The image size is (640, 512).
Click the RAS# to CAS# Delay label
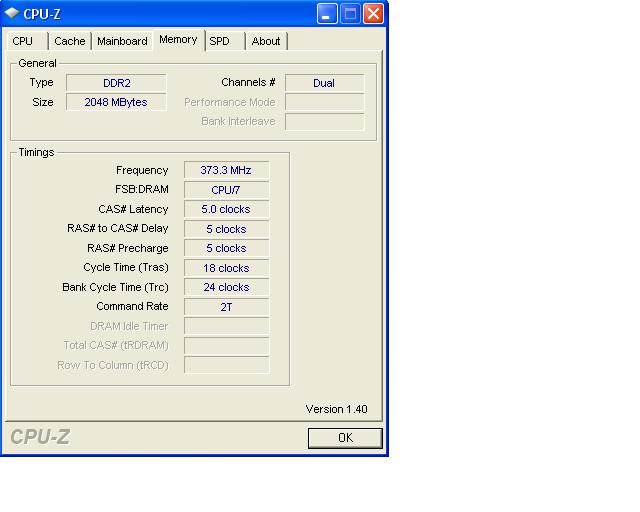coord(118,228)
